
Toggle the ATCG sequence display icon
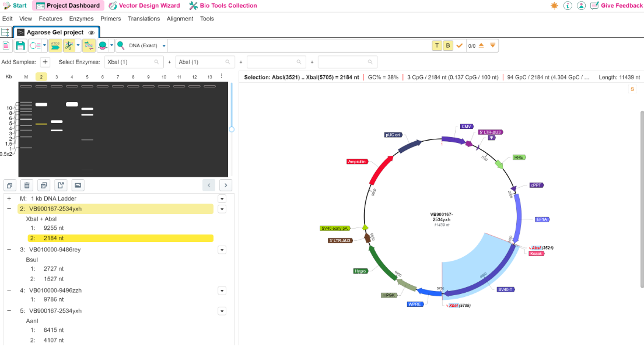[55, 45]
